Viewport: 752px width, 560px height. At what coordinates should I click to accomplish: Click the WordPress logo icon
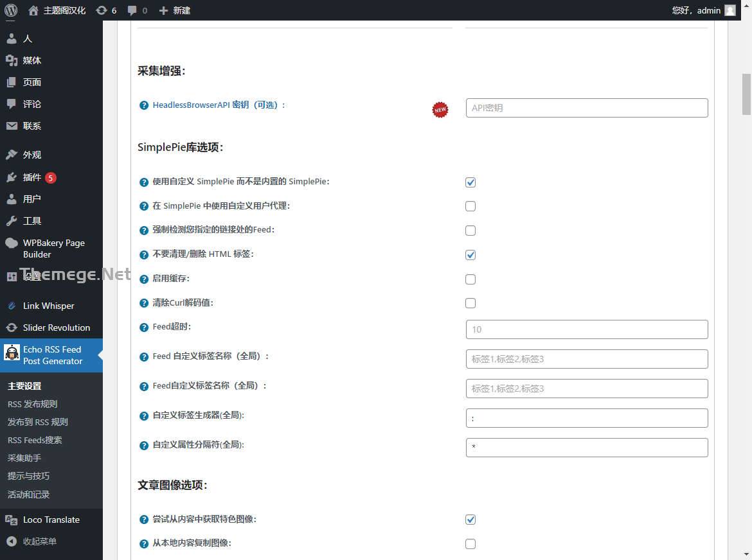[10, 10]
